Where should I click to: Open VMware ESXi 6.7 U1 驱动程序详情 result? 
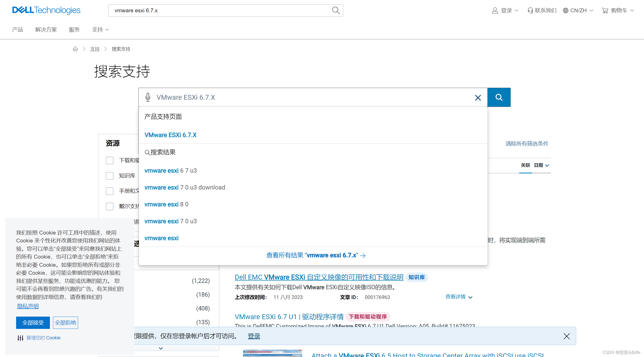289,317
